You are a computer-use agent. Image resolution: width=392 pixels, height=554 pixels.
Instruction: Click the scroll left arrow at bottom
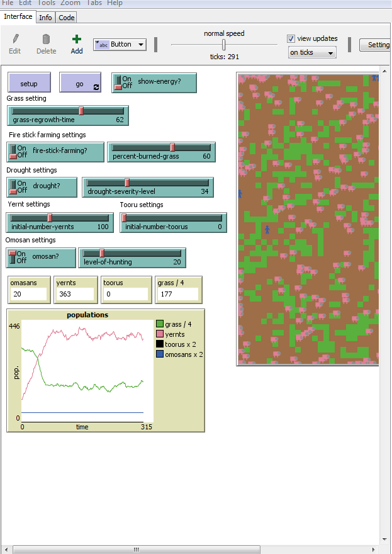[x=6, y=550]
